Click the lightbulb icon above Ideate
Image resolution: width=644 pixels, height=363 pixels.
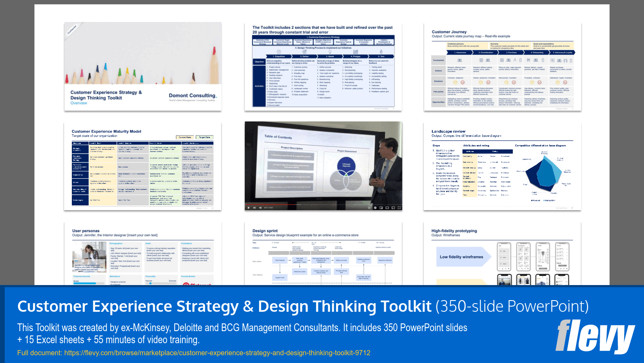click(330, 52)
